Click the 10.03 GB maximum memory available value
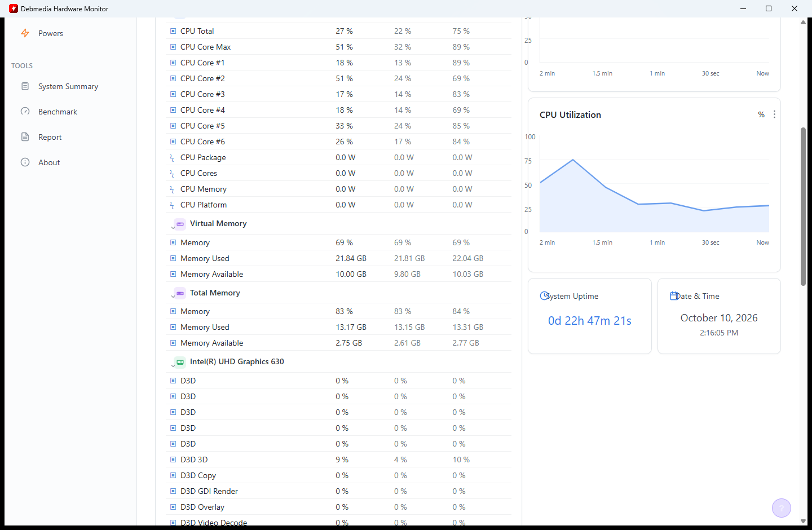 [x=467, y=274]
